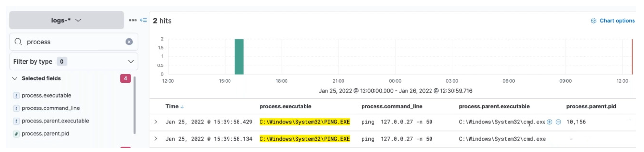
Task: Expand the 15:39:58.429 document row
Action: tap(156, 122)
